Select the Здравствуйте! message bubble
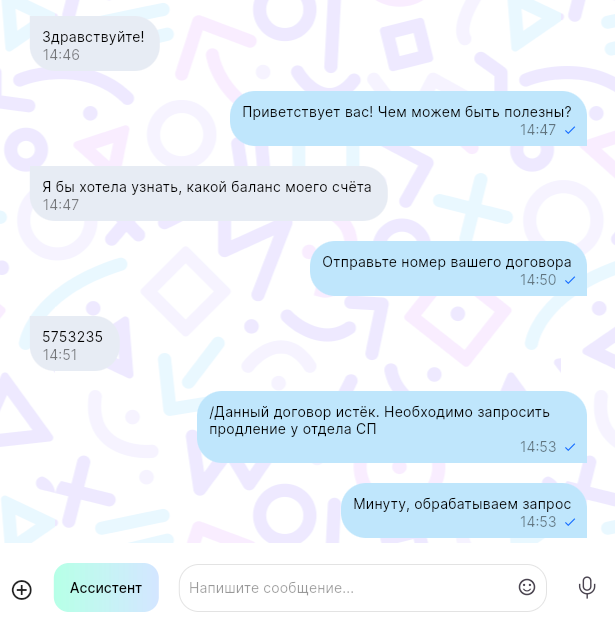The image size is (615, 620). (x=95, y=43)
